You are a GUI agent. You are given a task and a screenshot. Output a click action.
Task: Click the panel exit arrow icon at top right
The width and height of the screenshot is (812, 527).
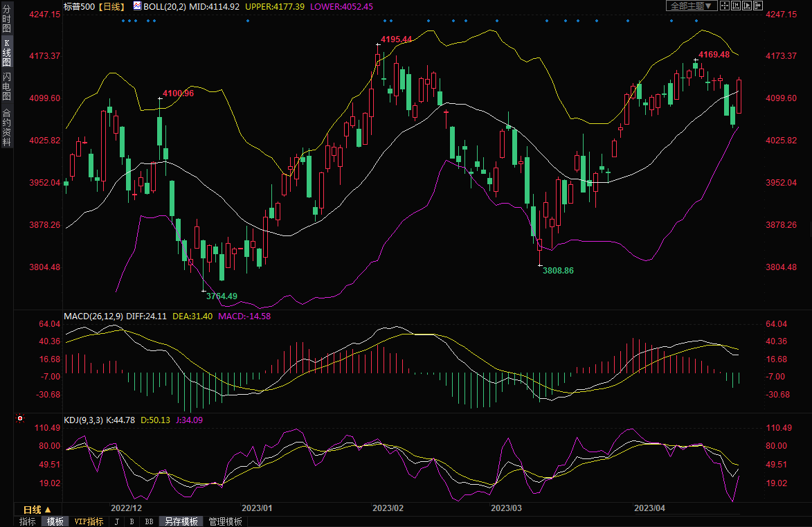[x=757, y=6]
